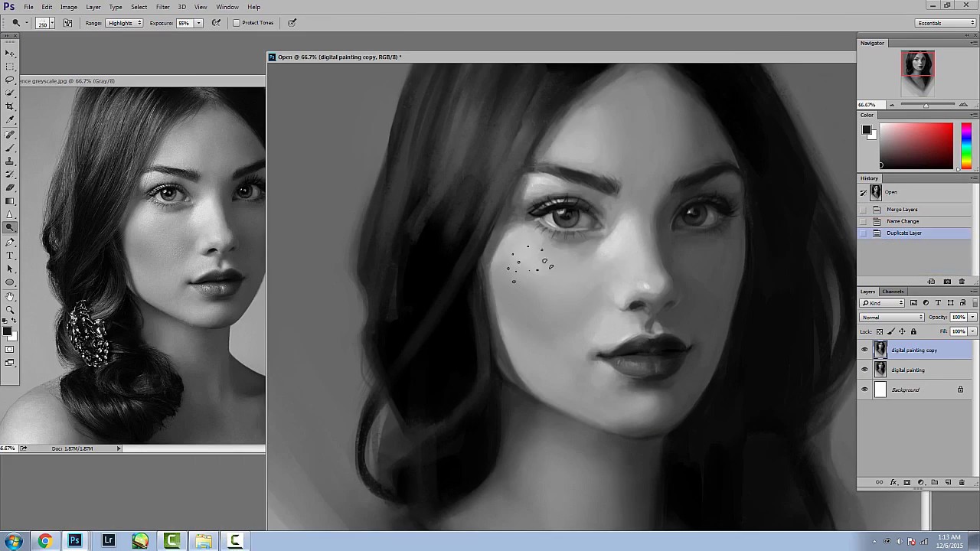The height and width of the screenshot is (551, 980).
Task: Create a new layer group
Action: [x=934, y=482]
